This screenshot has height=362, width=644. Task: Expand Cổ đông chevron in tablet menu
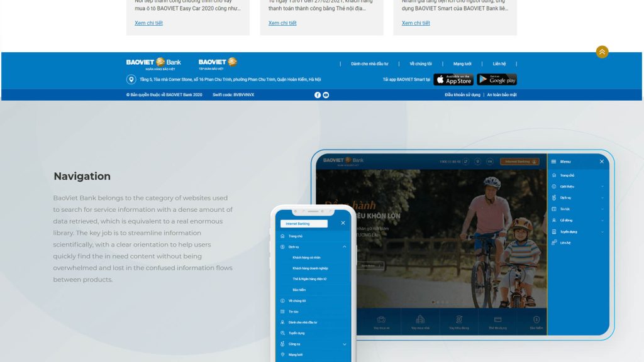coord(602,221)
